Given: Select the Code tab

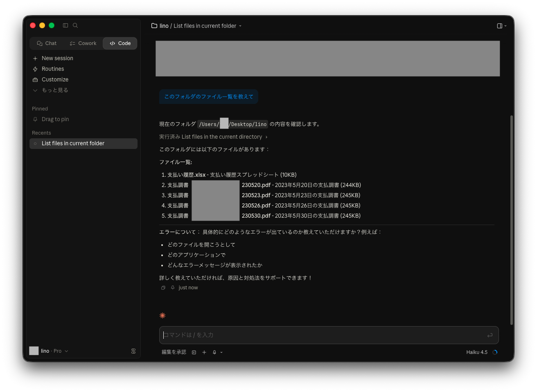Looking at the screenshot, I should pyautogui.click(x=120, y=43).
